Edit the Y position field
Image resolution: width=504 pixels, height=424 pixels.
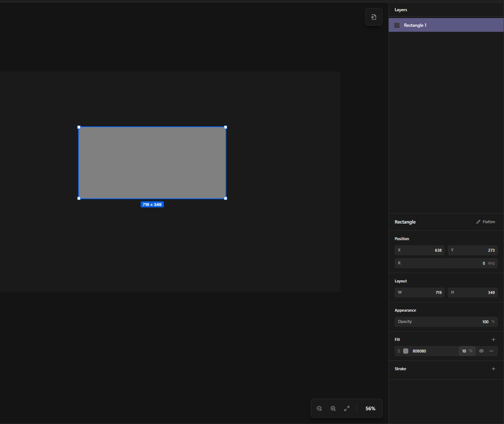coord(473,250)
